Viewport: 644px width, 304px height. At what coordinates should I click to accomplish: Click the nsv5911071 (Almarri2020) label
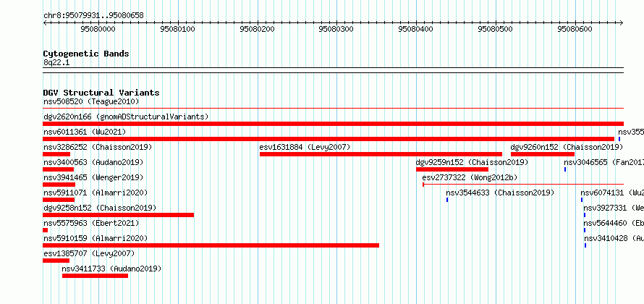96,193
